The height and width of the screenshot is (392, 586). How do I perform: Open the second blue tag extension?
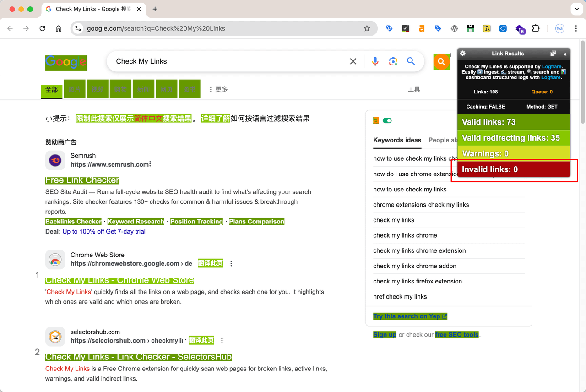[x=438, y=28]
